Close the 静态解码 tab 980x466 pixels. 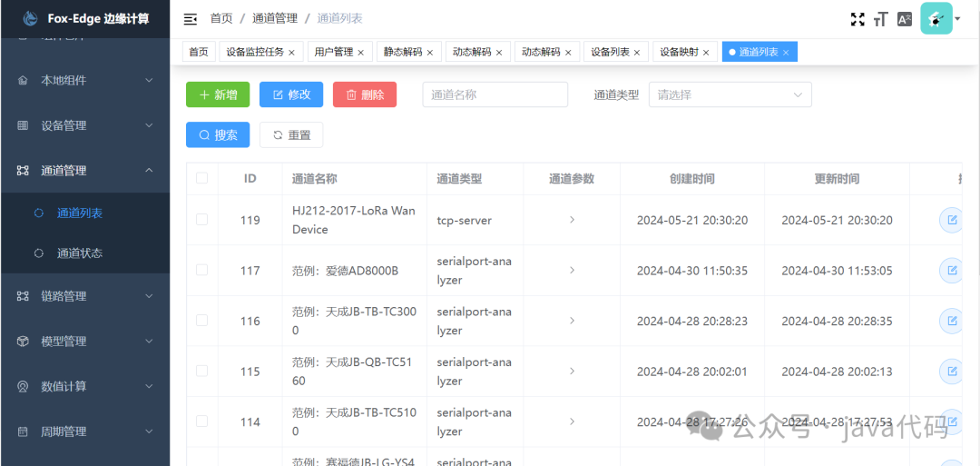click(430, 53)
